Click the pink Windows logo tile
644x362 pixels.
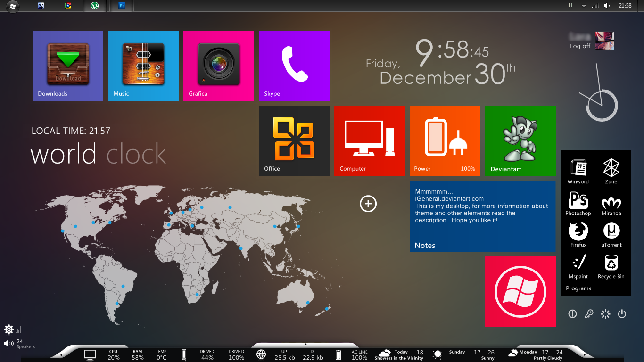pos(520,292)
